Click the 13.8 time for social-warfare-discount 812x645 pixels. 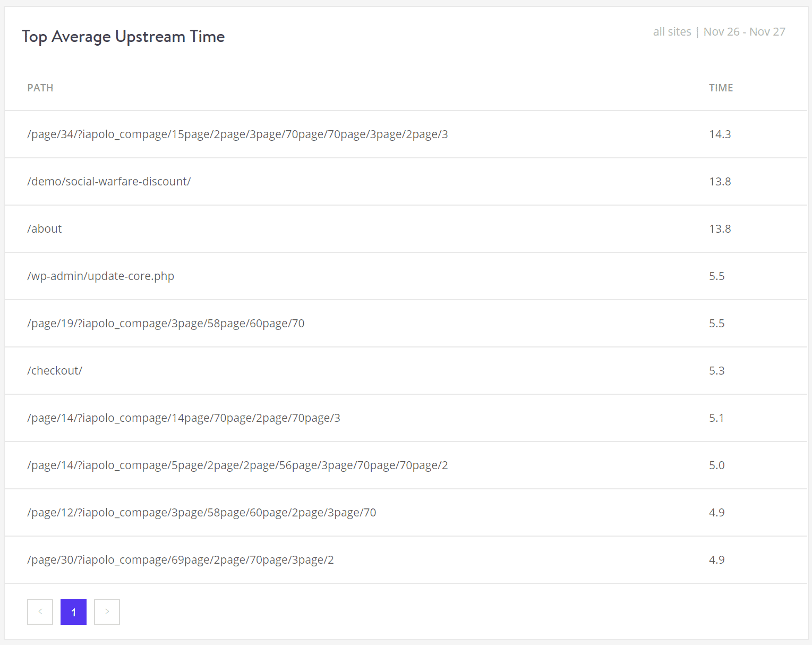click(x=720, y=182)
